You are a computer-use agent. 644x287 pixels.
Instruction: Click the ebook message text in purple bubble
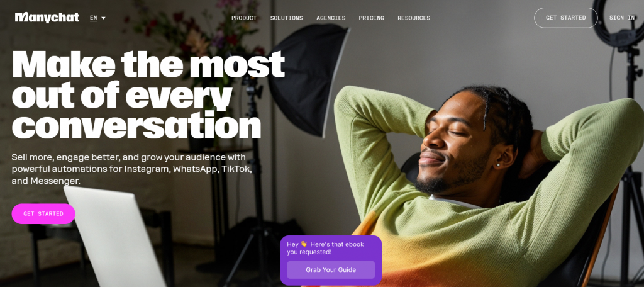(x=325, y=248)
